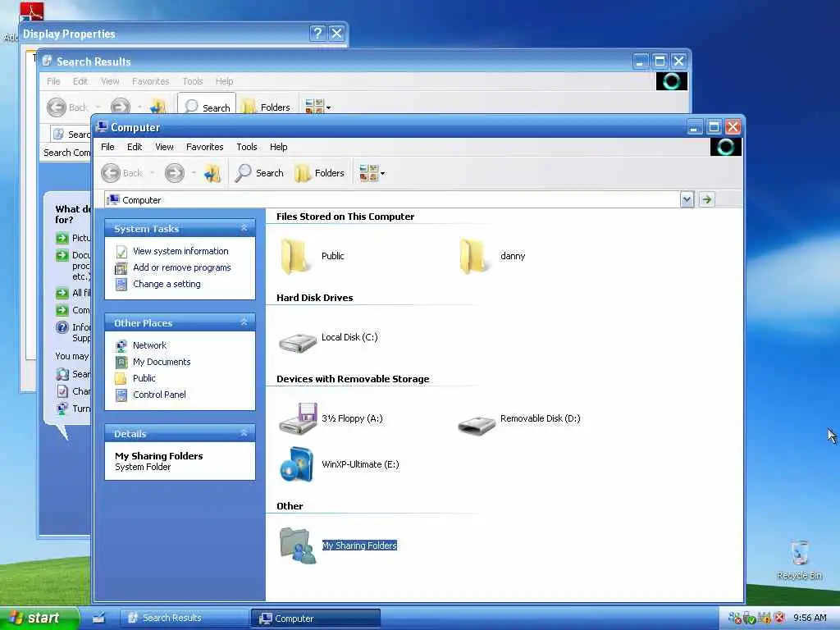Open Forward history dropdown in Computer window
840x630 pixels.
click(x=194, y=173)
